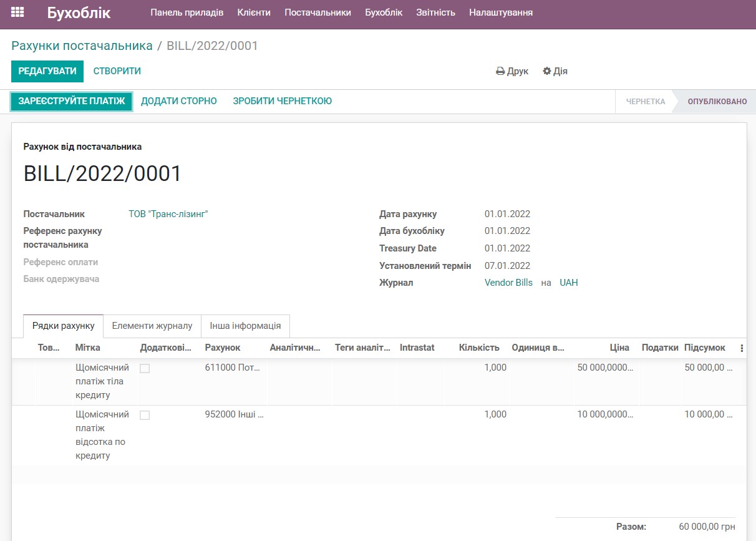Click ДОДАТИ СТОРНО to add reversal

tap(179, 100)
